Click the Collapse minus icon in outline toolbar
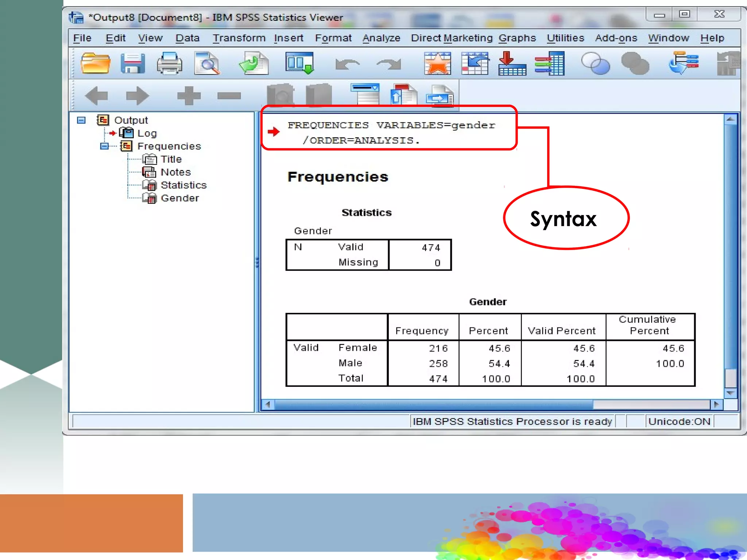 point(229,96)
